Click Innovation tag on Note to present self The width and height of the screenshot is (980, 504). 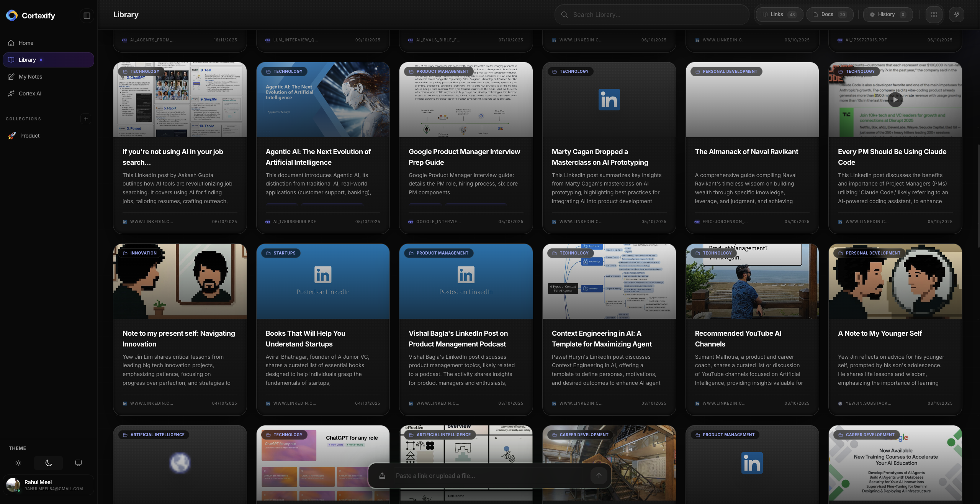pyautogui.click(x=140, y=253)
